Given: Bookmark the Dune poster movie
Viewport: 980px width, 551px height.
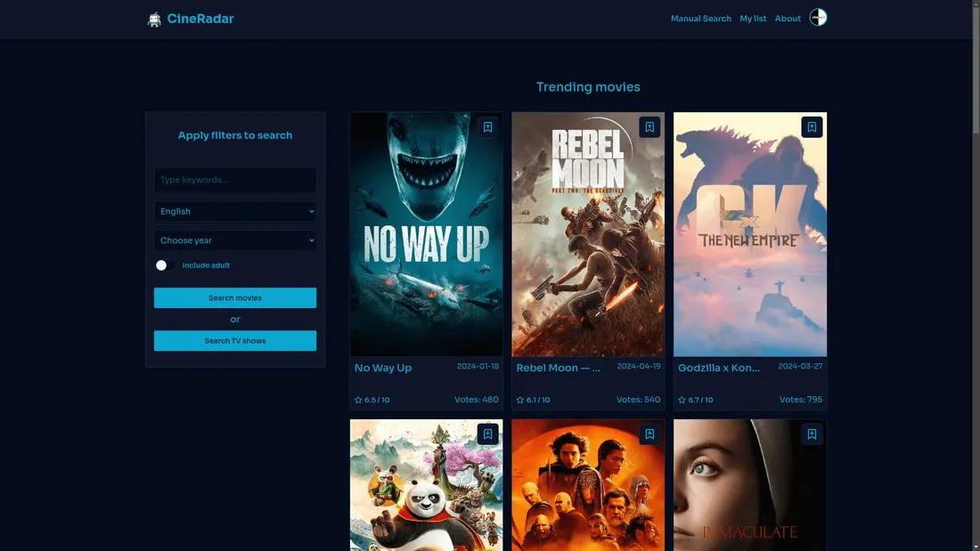Looking at the screenshot, I should pos(649,434).
